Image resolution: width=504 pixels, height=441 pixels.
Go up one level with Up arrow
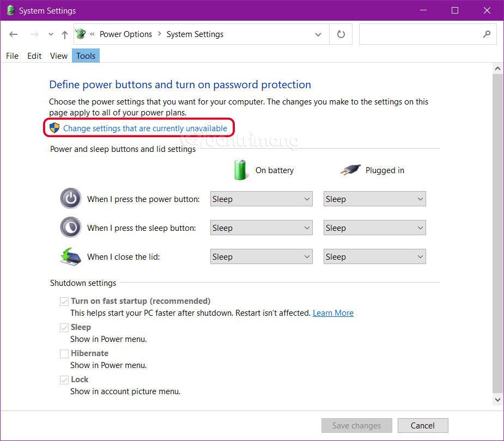65,35
